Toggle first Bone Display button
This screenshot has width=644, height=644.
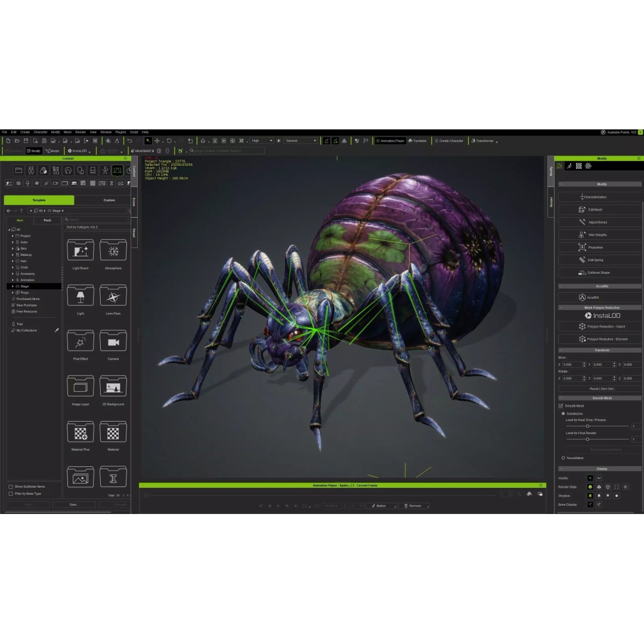(590, 504)
